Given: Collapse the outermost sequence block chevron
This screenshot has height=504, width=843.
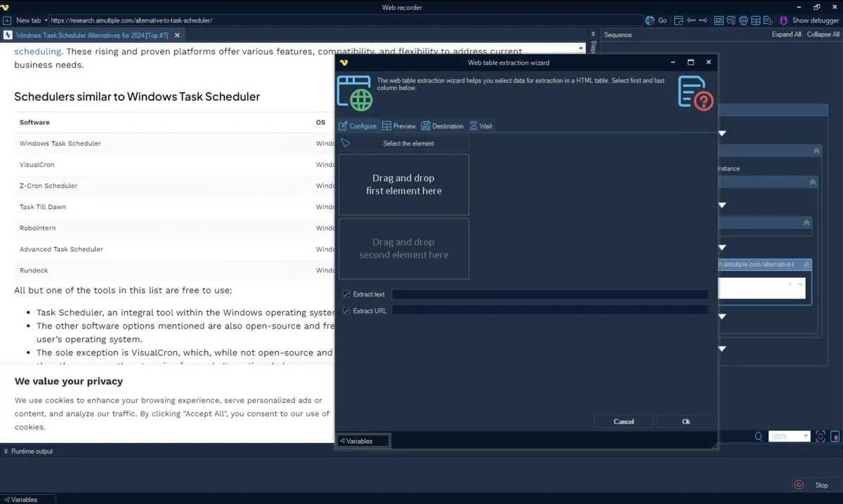Looking at the screenshot, I should 816,151.
